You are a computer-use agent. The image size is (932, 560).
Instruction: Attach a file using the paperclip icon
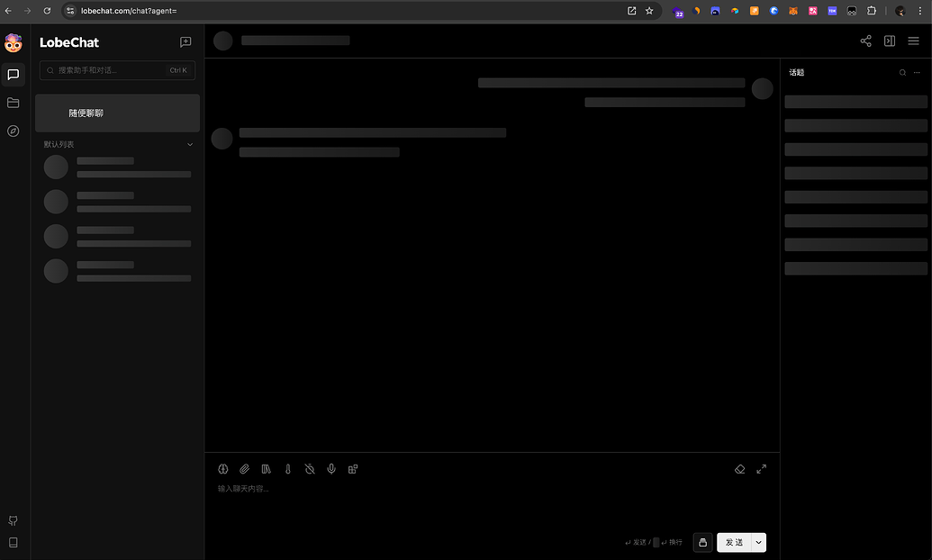coord(244,469)
